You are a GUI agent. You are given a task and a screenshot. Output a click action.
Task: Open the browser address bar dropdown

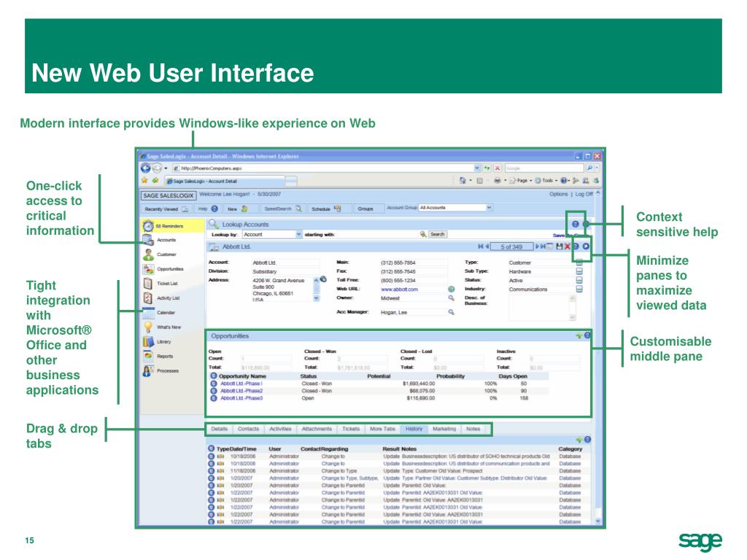tap(477, 168)
